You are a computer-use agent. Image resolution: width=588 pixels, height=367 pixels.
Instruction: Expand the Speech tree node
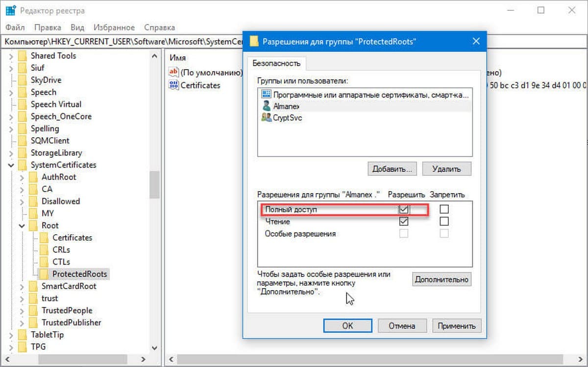point(11,92)
